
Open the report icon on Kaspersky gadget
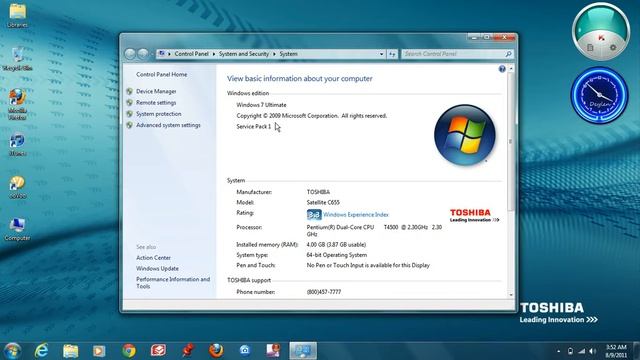tap(590, 48)
